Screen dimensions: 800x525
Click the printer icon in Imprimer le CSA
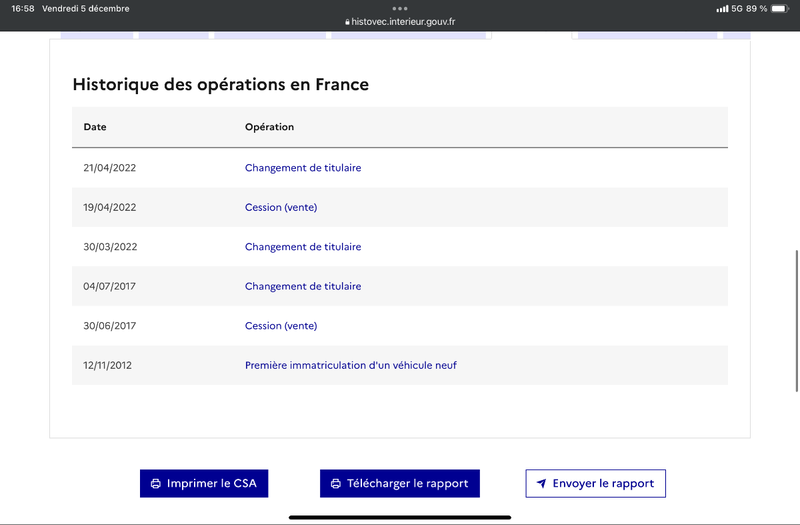tap(156, 484)
